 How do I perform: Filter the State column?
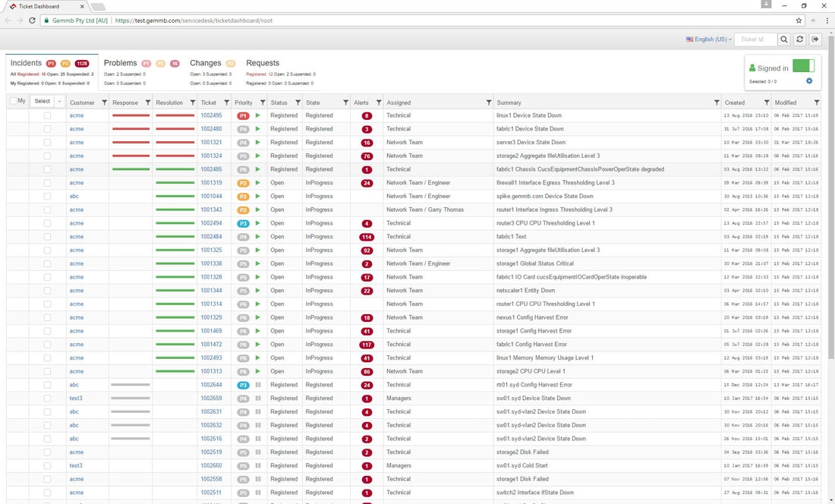tap(345, 102)
